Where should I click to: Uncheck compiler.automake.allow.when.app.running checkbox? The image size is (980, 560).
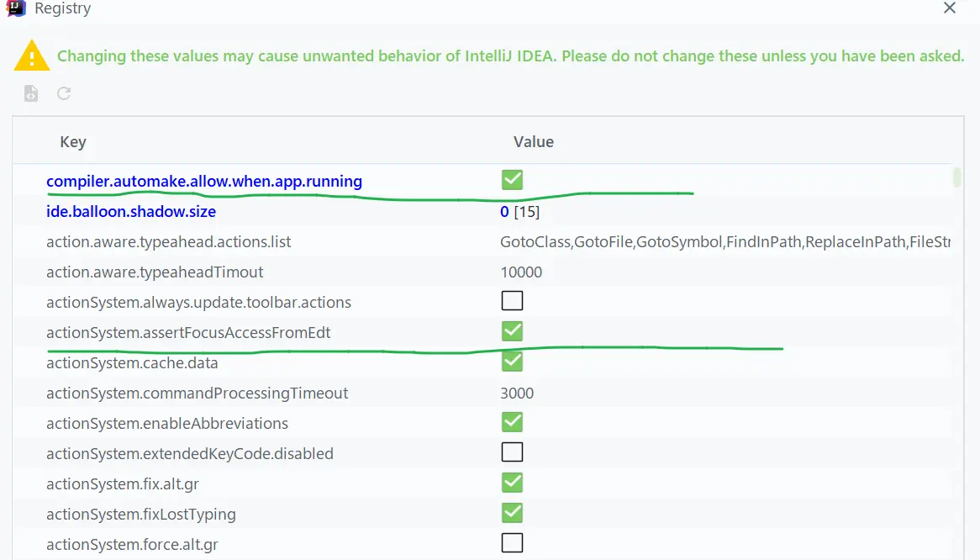click(512, 180)
